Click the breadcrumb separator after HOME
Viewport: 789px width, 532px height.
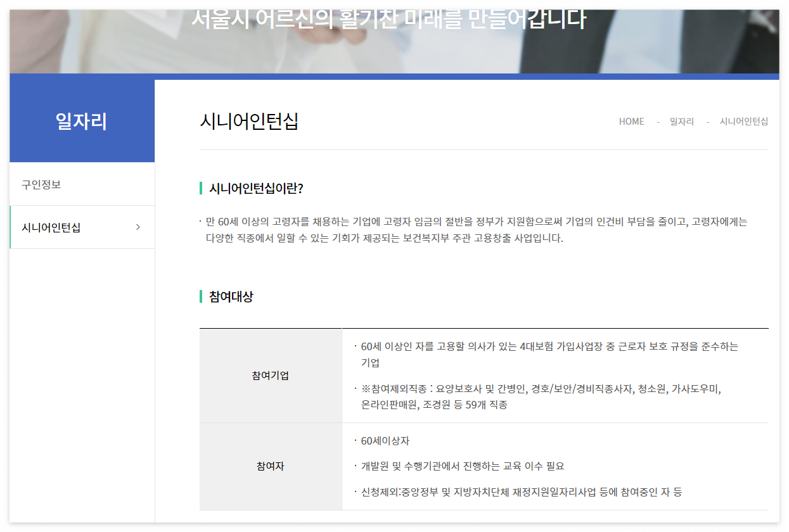[657, 122]
